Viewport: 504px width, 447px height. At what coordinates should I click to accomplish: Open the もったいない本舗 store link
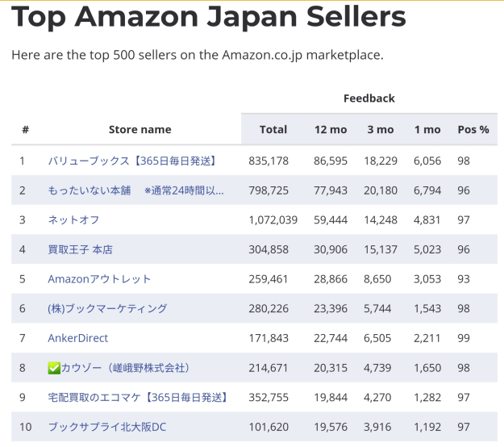tap(135, 190)
